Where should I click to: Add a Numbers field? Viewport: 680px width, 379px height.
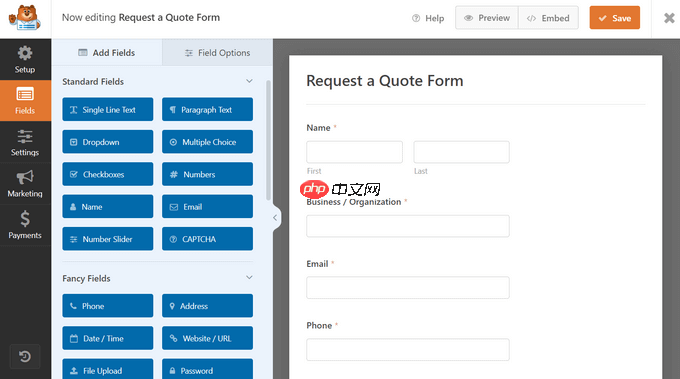click(x=207, y=174)
